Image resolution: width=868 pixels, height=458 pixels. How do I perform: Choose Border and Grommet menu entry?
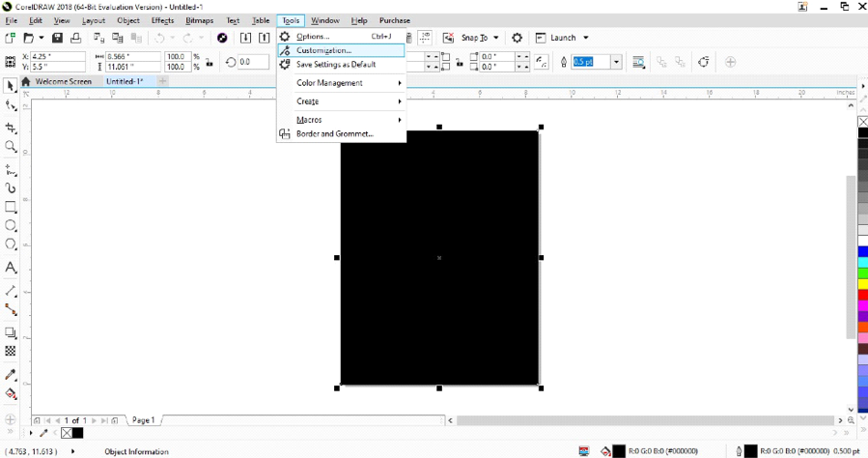[342, 133]
